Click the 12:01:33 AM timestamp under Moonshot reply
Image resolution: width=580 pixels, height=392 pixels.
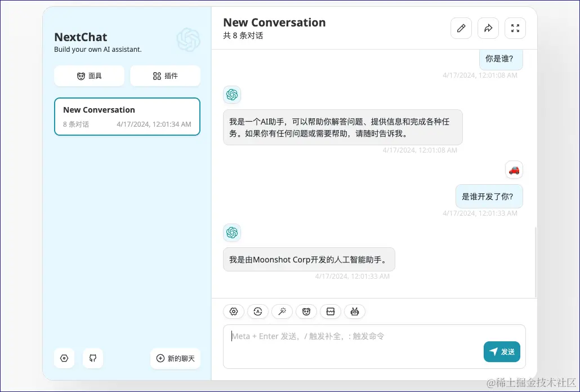tap(352, 276)
